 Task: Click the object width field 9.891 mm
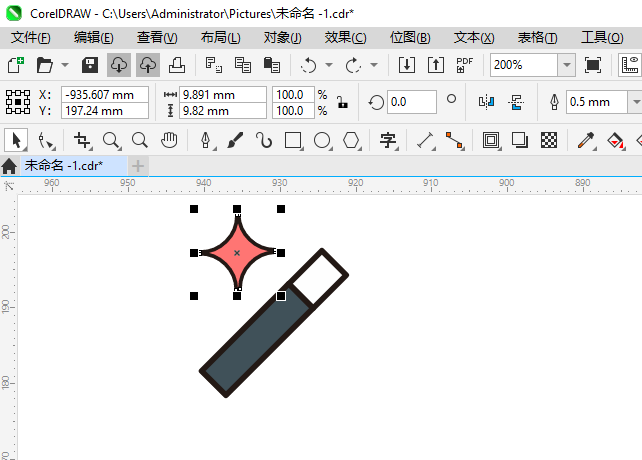click(223, 95)
